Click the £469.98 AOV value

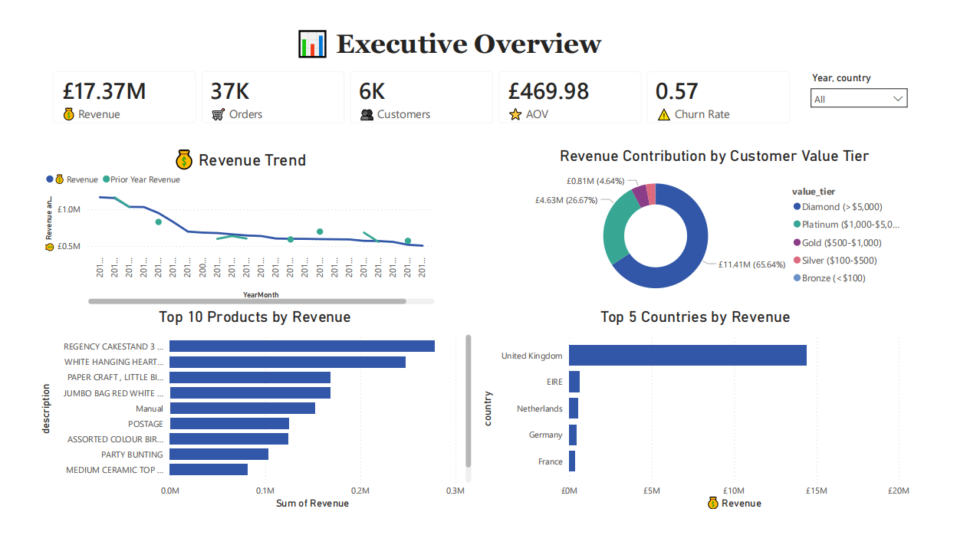[548, 91]
